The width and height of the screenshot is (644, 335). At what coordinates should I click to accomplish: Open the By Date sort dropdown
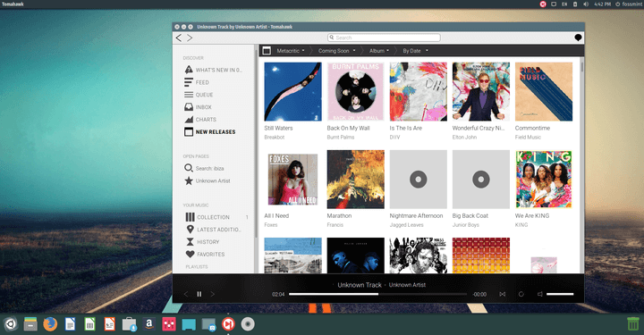[x=415, y=51]
